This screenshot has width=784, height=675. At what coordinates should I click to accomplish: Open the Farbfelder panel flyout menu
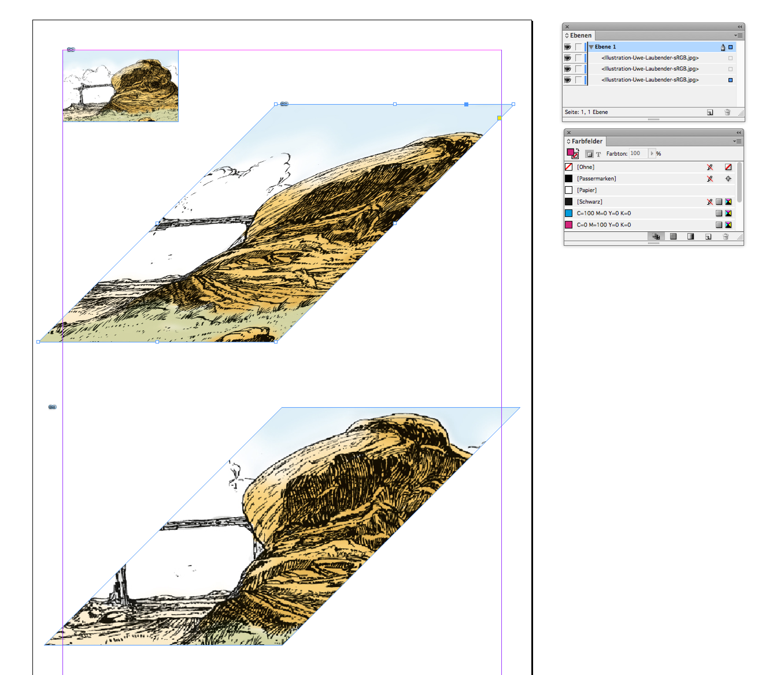737,141
